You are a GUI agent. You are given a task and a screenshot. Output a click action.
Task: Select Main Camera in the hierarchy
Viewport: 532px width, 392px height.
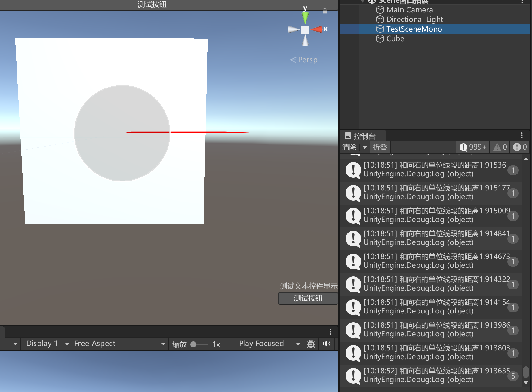pos(409,10)
